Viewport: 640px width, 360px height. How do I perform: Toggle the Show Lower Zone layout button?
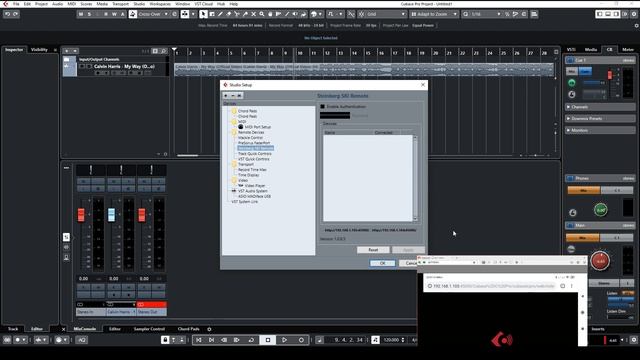(x=608, y=14)
